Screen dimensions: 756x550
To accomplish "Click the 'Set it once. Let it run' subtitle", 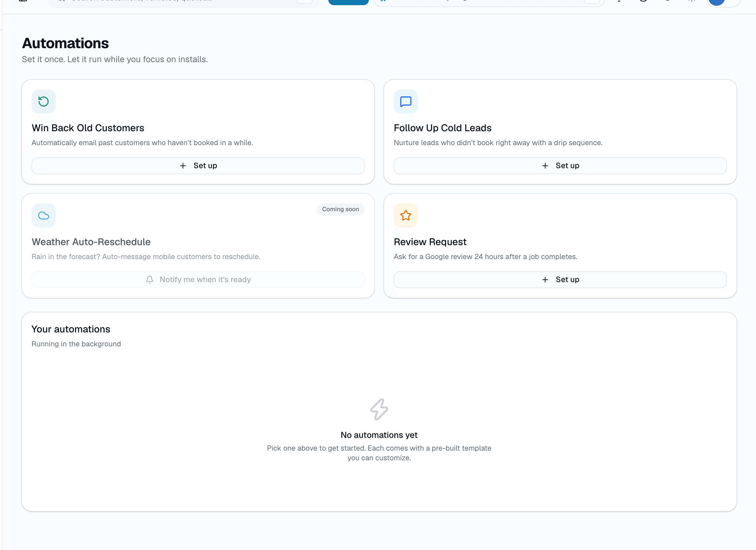I will coord(115,59).
